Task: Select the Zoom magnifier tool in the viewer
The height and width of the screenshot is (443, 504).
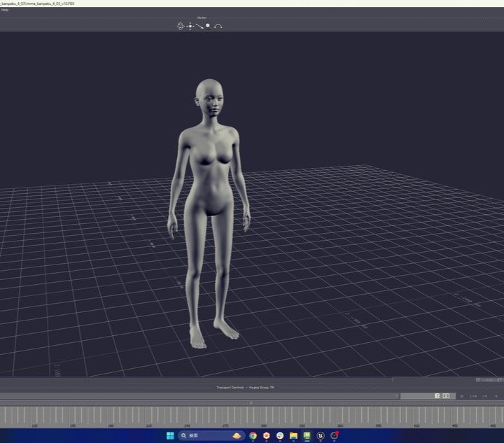Action: click(x=208, y=26)
